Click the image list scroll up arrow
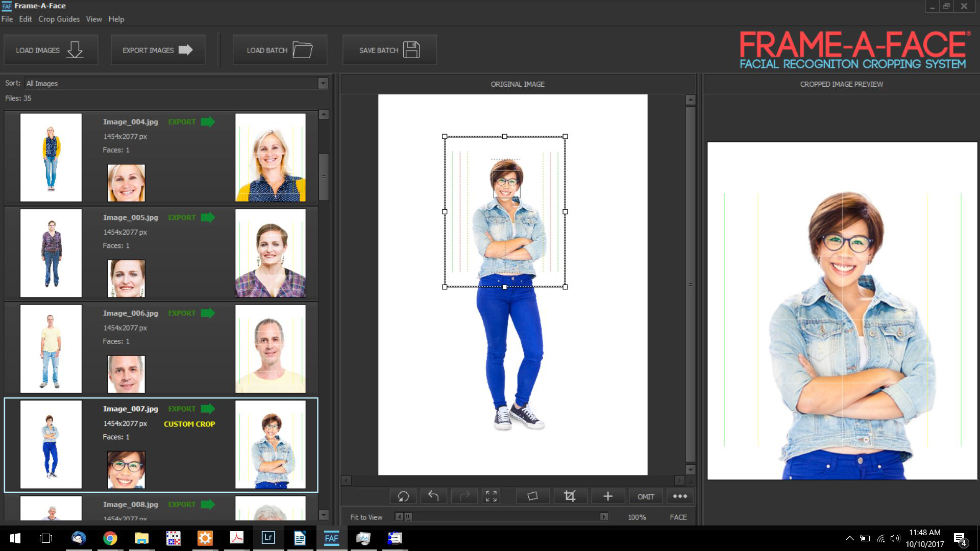This screenshot has height=551, width=980. tap(324, 114)
